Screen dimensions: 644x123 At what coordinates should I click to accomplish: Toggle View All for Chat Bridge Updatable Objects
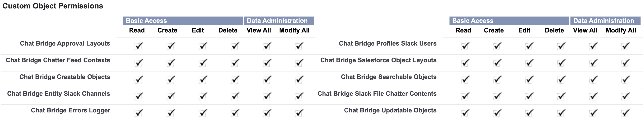point(593,113)
